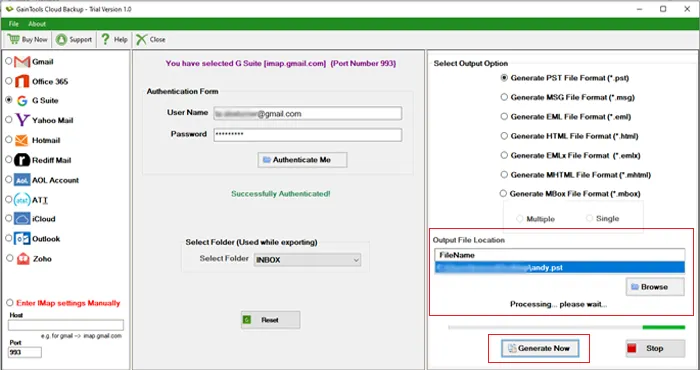Click the User Name input field

[x=308, y=113]
